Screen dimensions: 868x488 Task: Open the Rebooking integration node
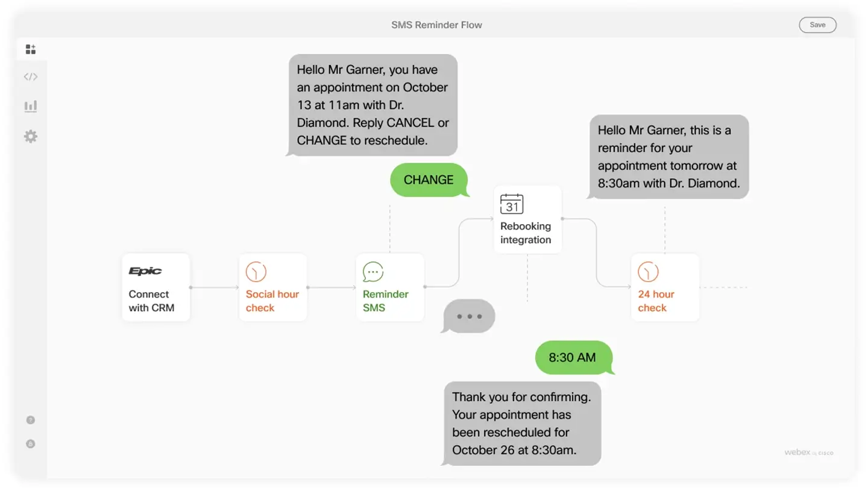(527, 220)
